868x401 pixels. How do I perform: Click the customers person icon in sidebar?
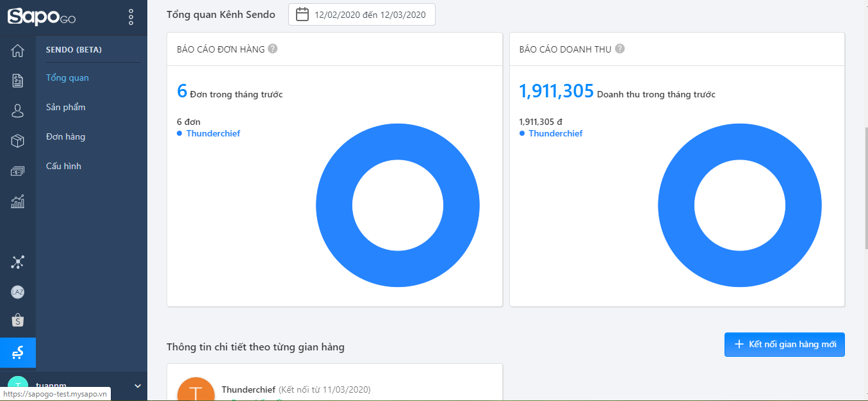[x=18, y=111]
